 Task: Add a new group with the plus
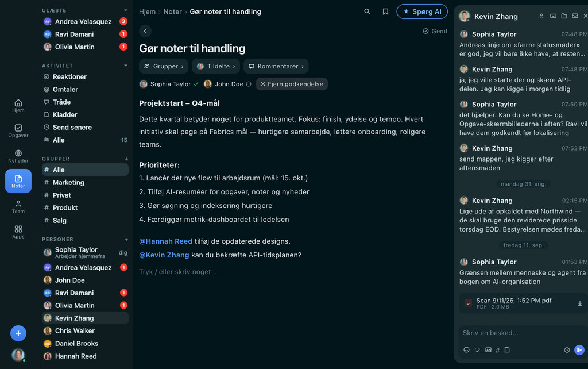pos(126,159)
